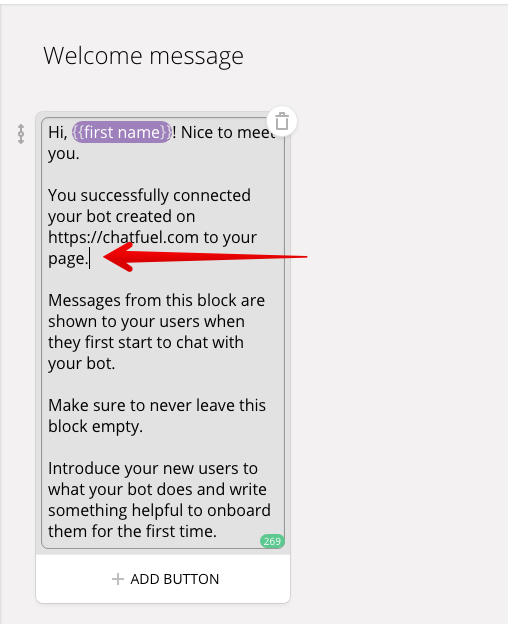
Task: Click the "Nice to meet" text
Action: pos(228,132)
